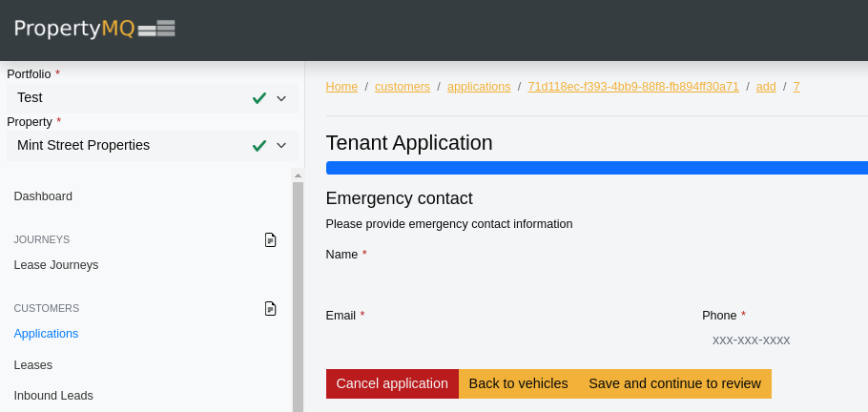Expand the Property dropdown chevron
The height and width of the screenshot is (412, 868).
pyautogui.click(x=281, y=146)
